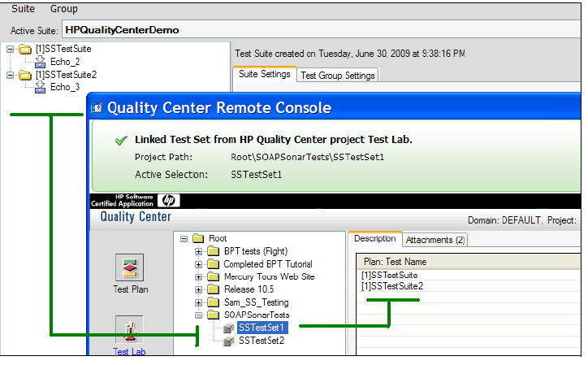The image size is (588, 365).
Task: Collapse the SOAPSonarTests folder
Action: (198, 315)
